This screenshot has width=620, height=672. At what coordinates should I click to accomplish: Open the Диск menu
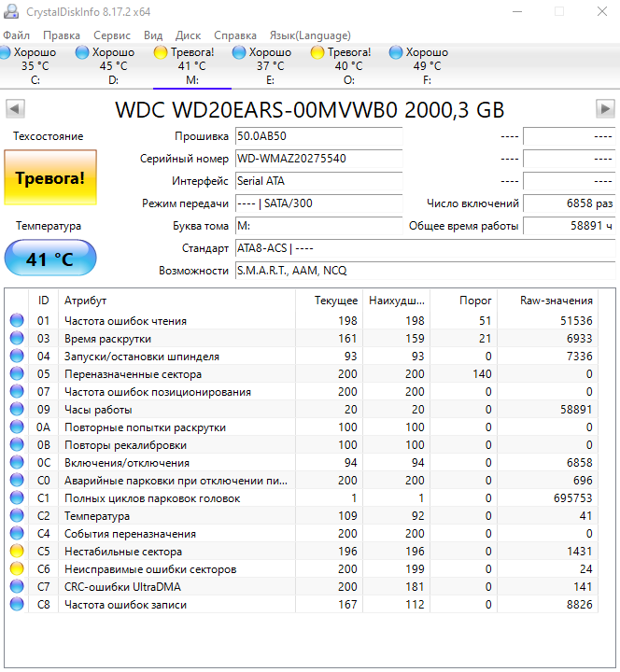188,35
